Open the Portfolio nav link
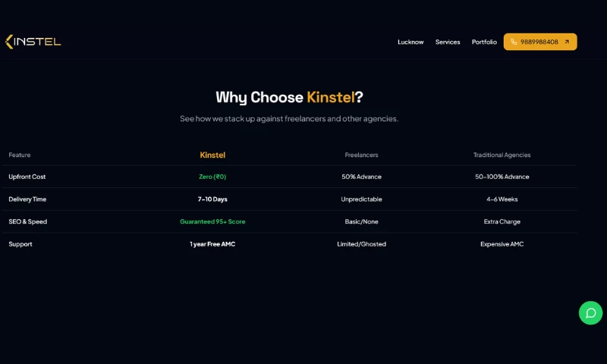This screenshot has height=364, width=607. click(484, 42)
